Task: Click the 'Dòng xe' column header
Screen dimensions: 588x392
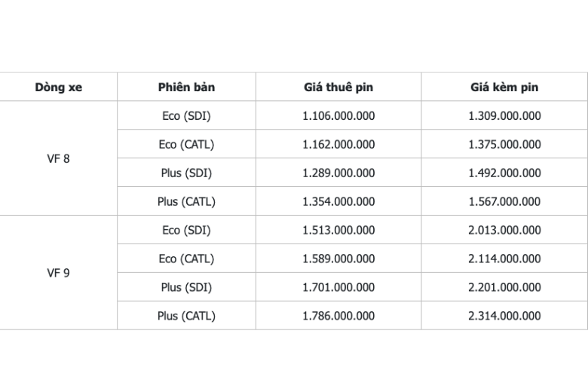Action: click(58, 87)
